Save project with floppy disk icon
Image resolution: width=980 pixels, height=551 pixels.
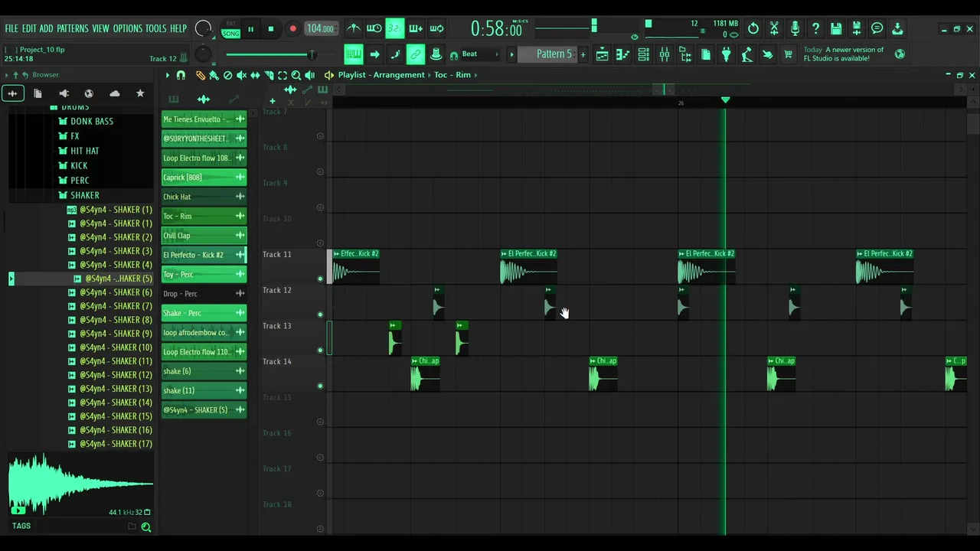point(836,29)
